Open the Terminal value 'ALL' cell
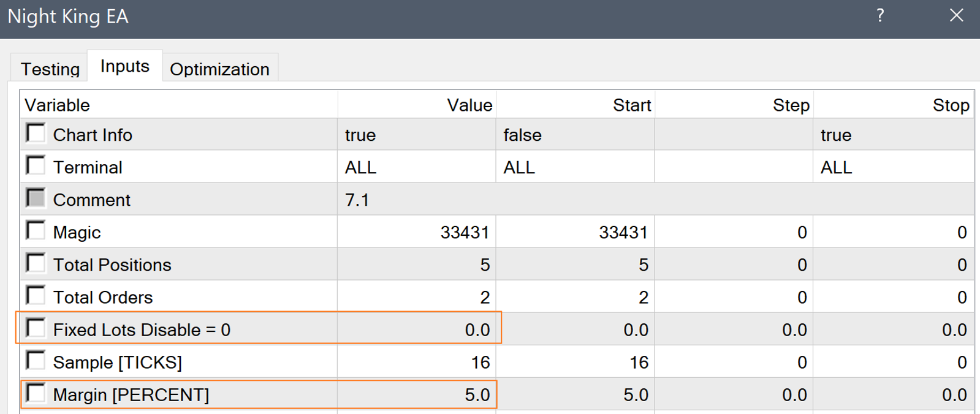The width and height of the screenshot is (980, 414). [417, 167]
